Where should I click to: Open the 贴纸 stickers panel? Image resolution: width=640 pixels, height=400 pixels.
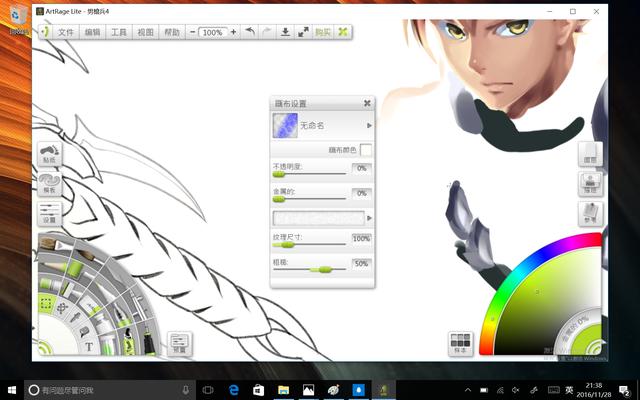(x=49, y=154)
